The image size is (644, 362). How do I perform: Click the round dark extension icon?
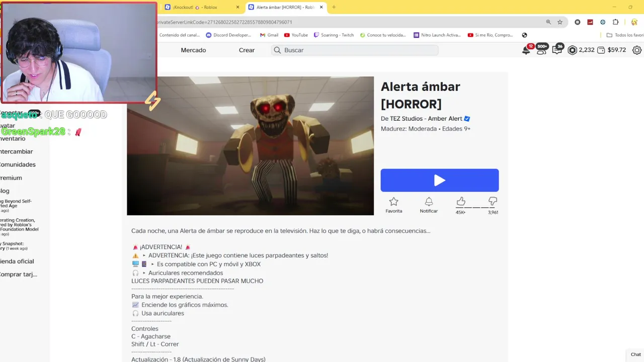(x=577, y=22)
